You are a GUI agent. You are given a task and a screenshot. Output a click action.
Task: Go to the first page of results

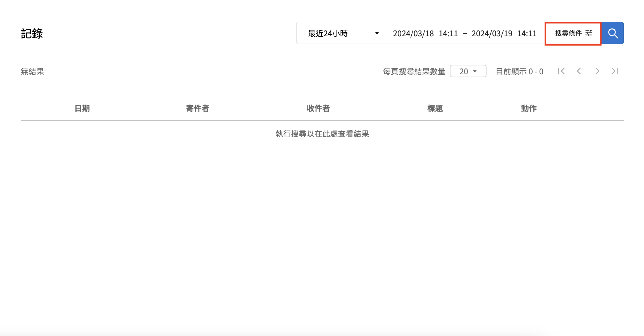tap(561, 71)
